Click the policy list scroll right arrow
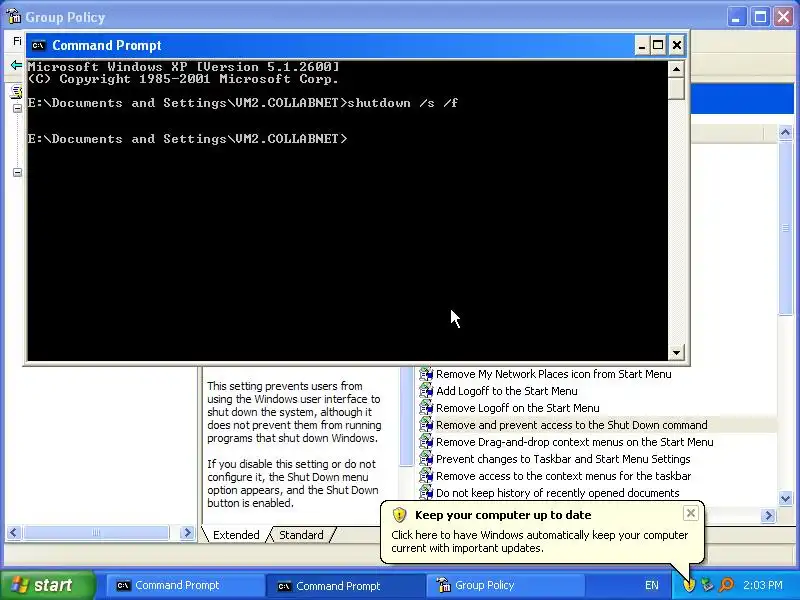 tap(768, 515)
